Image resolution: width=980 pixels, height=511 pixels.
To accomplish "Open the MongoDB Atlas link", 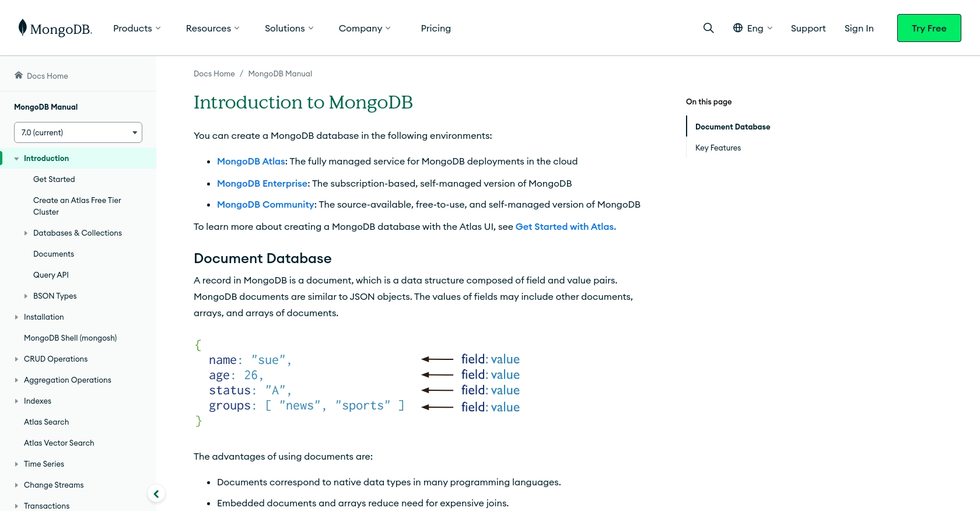I will [251, 161].
